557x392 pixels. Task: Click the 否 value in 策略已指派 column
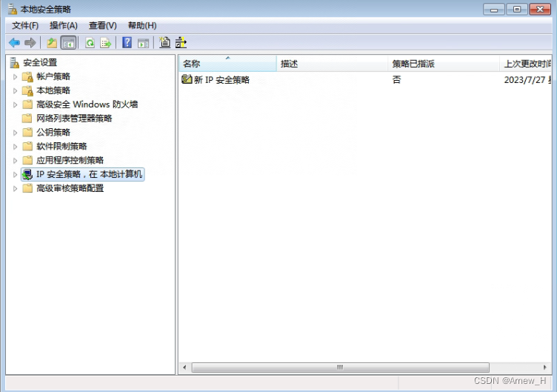tap(396, 79)
